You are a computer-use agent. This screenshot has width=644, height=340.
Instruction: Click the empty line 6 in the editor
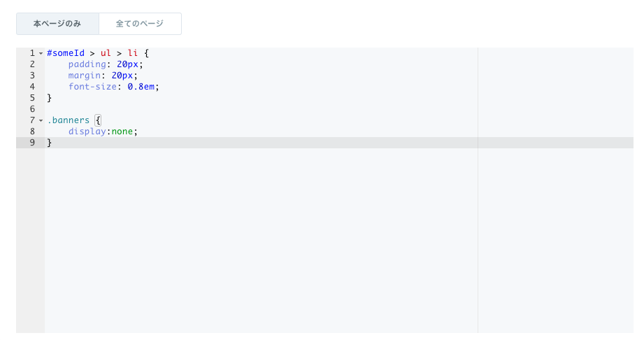click(210, 109)
